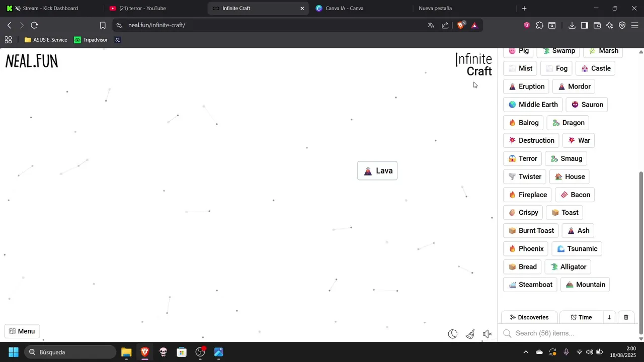
Task: Pick the Phoenix item
Action: tap(526, 249)
